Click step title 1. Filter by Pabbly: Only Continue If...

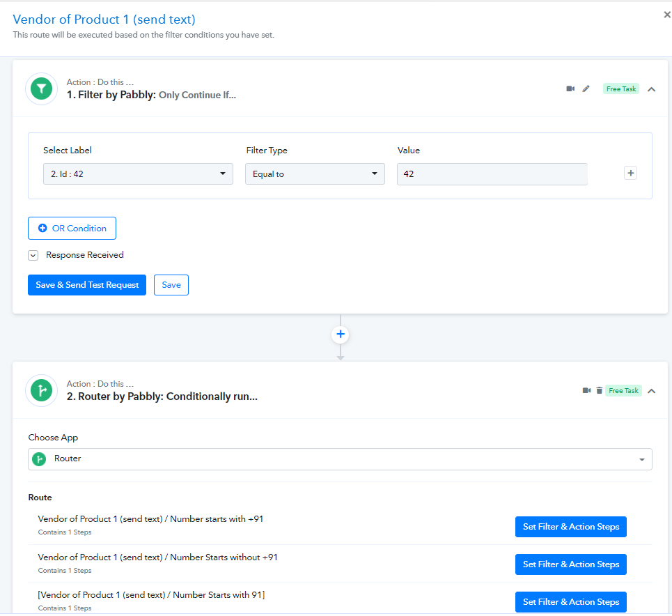[x=151, y=95]
